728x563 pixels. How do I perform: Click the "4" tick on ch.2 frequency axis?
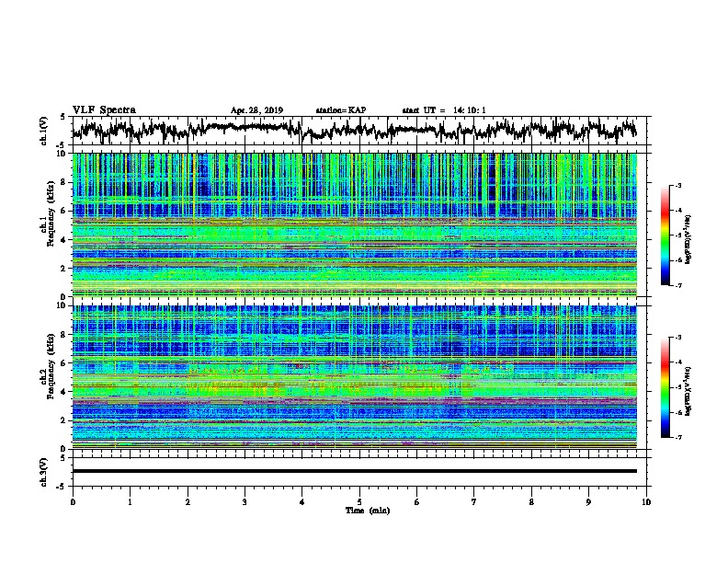65,392
